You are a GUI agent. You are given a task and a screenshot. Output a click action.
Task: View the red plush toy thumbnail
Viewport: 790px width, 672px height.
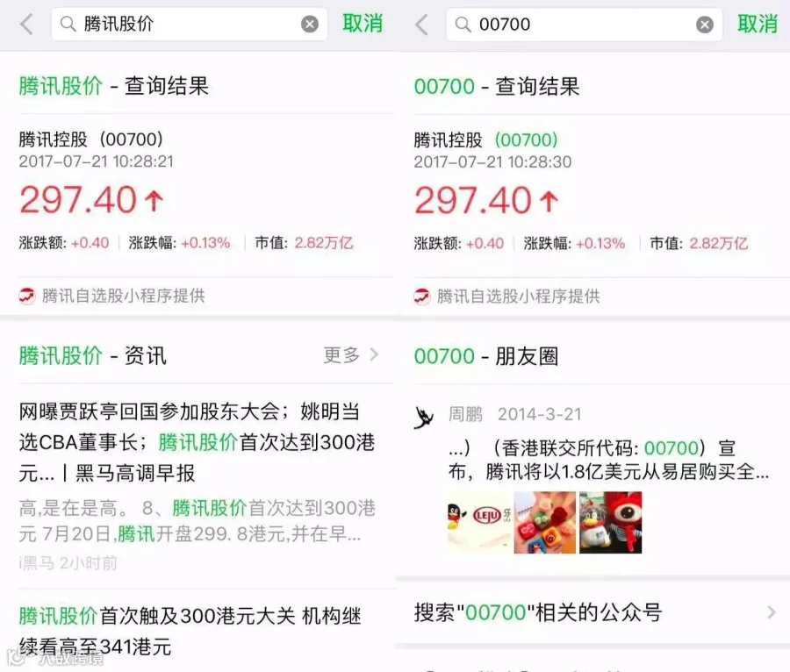coord(611,523)
